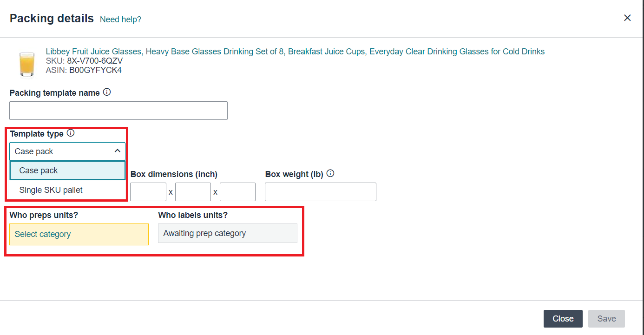The width and height of the screenshot is (644, 335).
Task: Click the juice glass product thumbnail
Action: [x=26, y=64]
